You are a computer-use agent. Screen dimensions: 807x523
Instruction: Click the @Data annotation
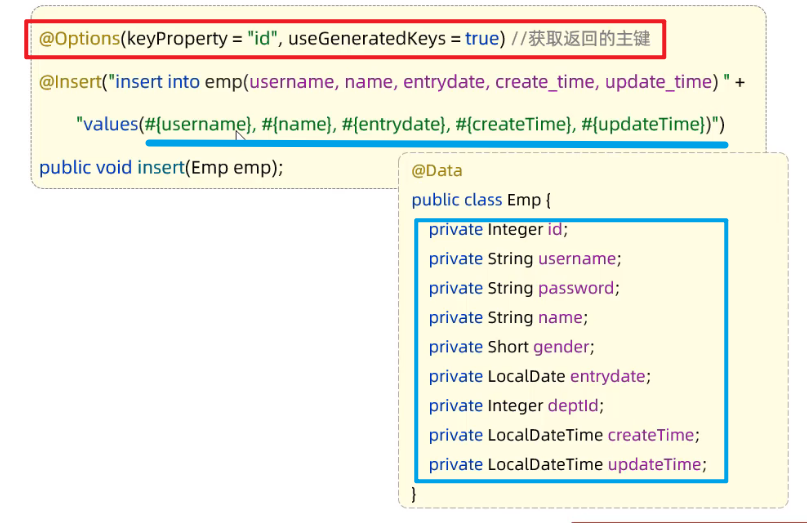pos(437,171)
